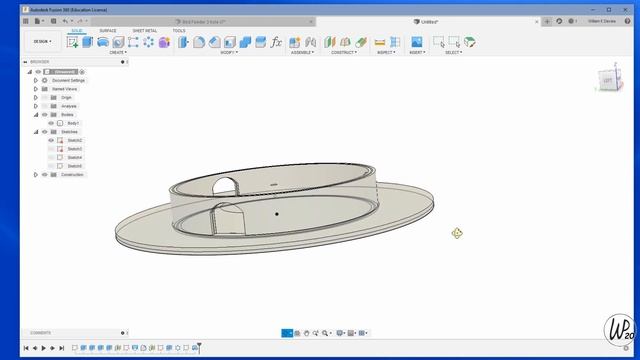Viewport: 640px width, 360px height.
Task: Open the Select panel menu
Action: click(x=453, y=53)
